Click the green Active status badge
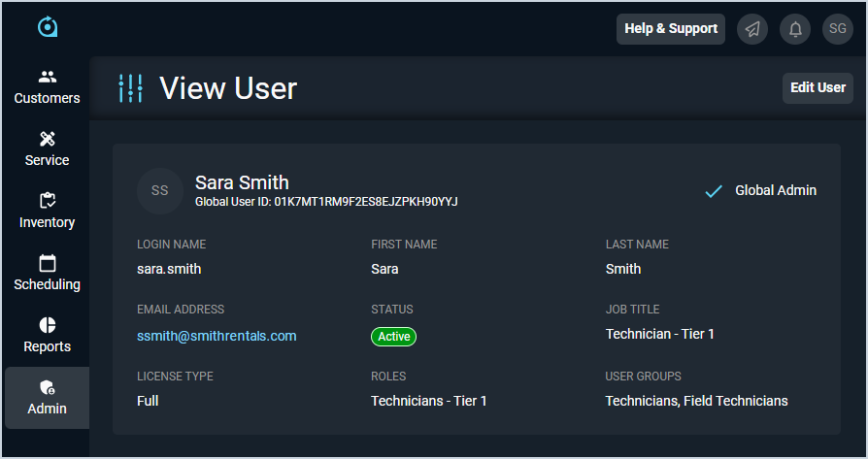 coord(393,337)
